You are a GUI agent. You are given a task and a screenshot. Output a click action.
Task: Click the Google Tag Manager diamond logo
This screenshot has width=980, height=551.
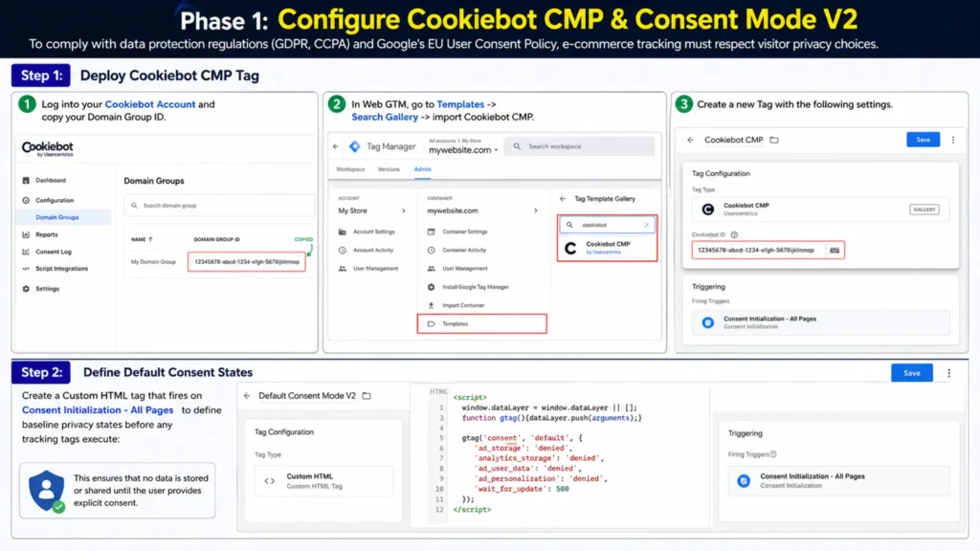point(355,146)
